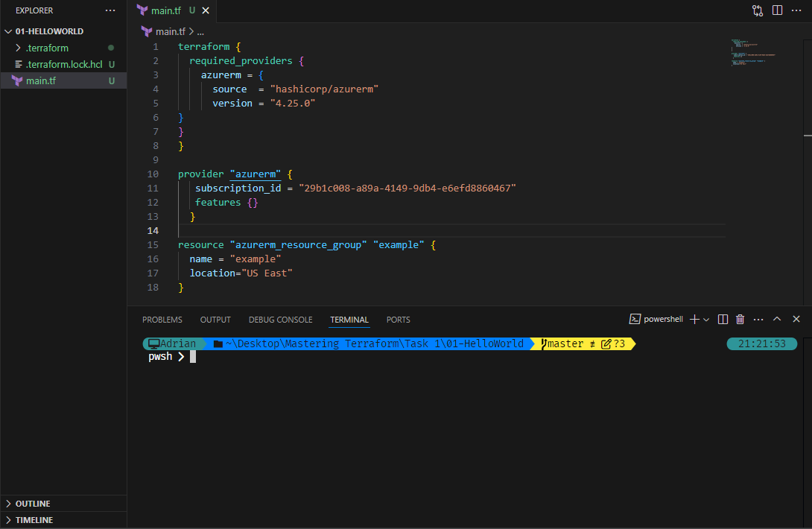The height and width of the screenshot is (529, 812).
Task: Click the subscription_id value string
Action: pos(407,188)
